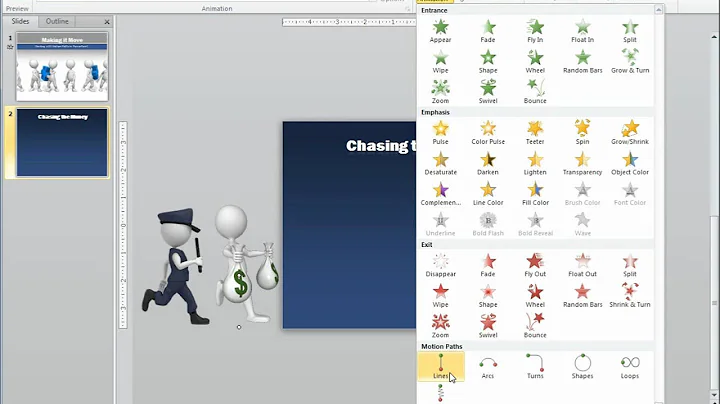Select slide 1 thumbnail Making it Move
This screenshot has width=720, height=404.
click(62, 67)
